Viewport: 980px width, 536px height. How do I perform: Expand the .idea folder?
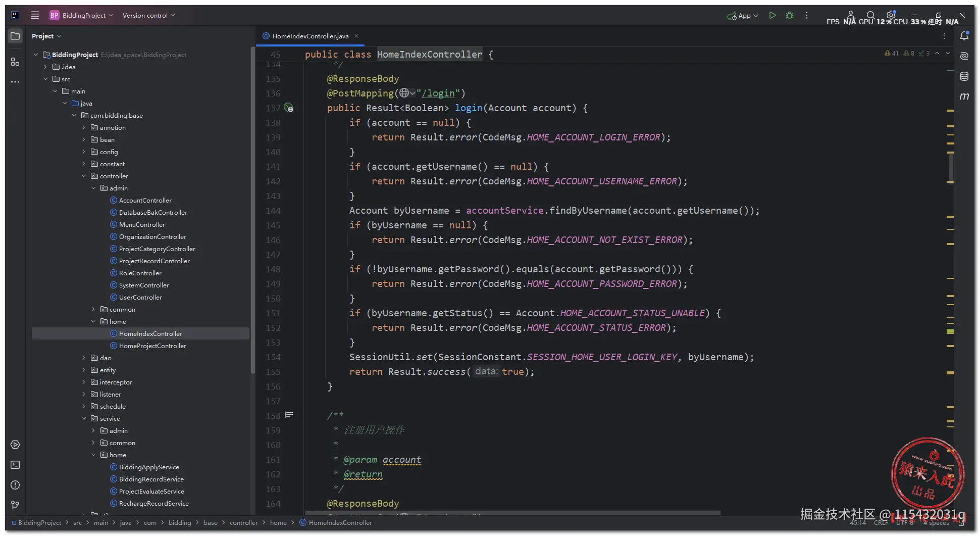[45, 67]
